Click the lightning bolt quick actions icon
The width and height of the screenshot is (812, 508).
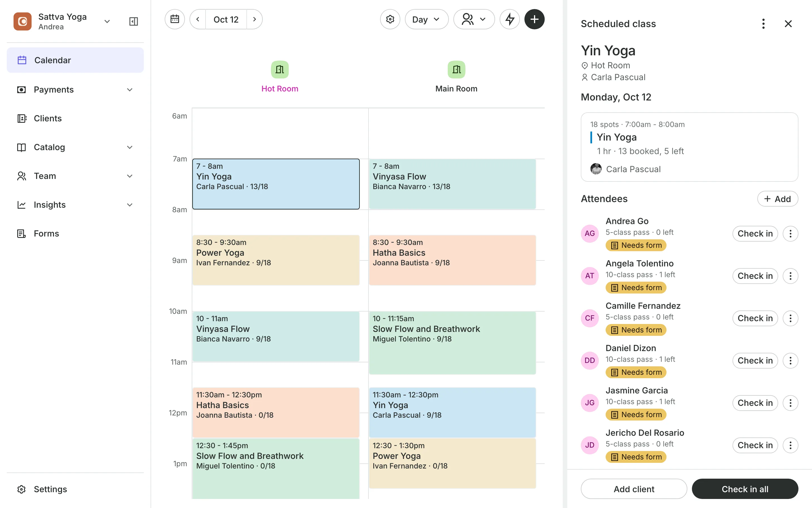click(x=510, y=19)
